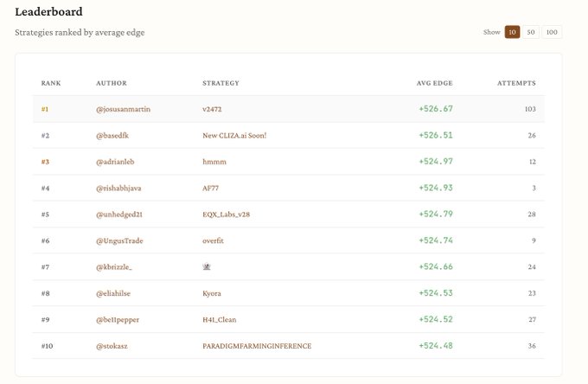This screenshot has height=384, width=588.
Task: Sort by the ATTEMPTS column header
Action: pyautogui.click(x=516, y=83)
